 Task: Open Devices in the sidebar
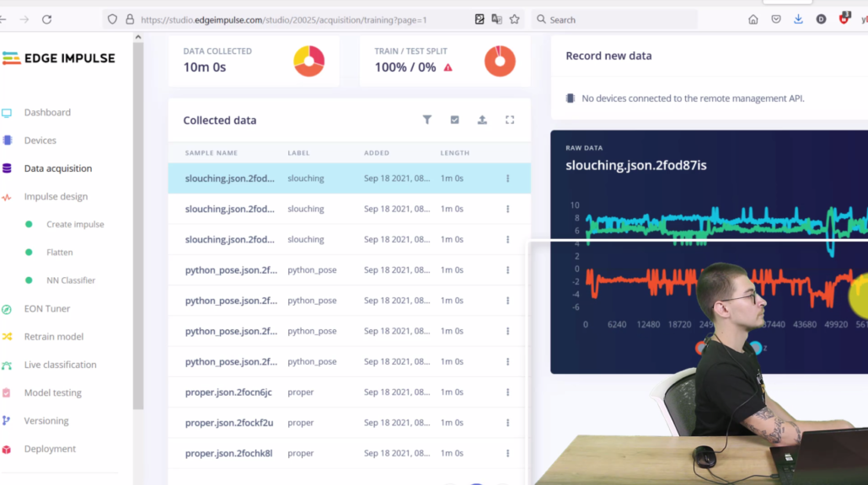(x=40, y=141)
